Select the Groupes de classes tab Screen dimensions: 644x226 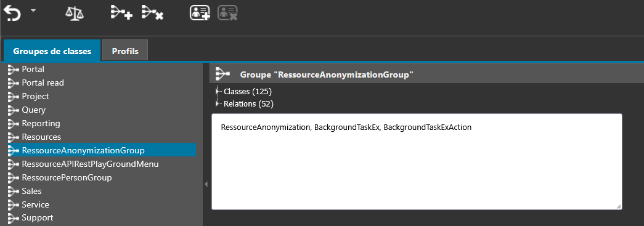[52, 51]
